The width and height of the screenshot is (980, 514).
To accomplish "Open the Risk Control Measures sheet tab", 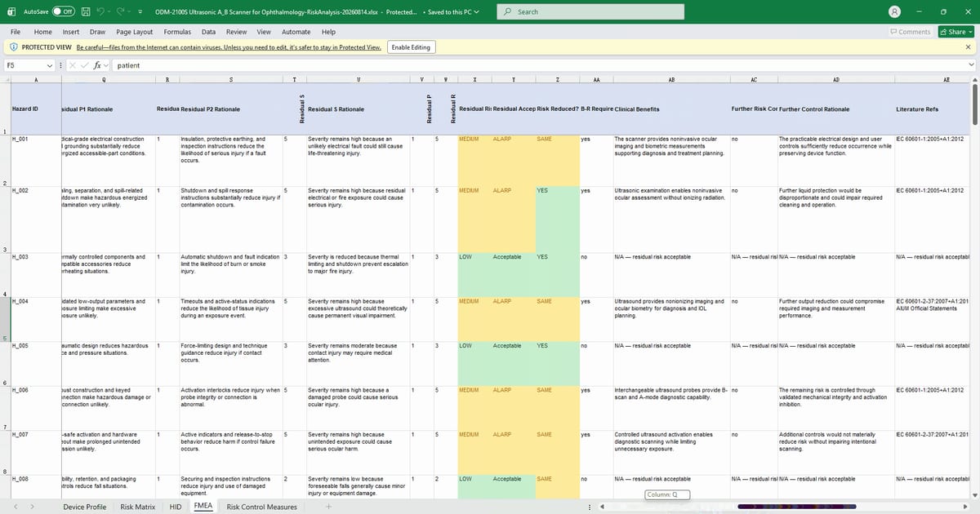I will coord(261,507).
